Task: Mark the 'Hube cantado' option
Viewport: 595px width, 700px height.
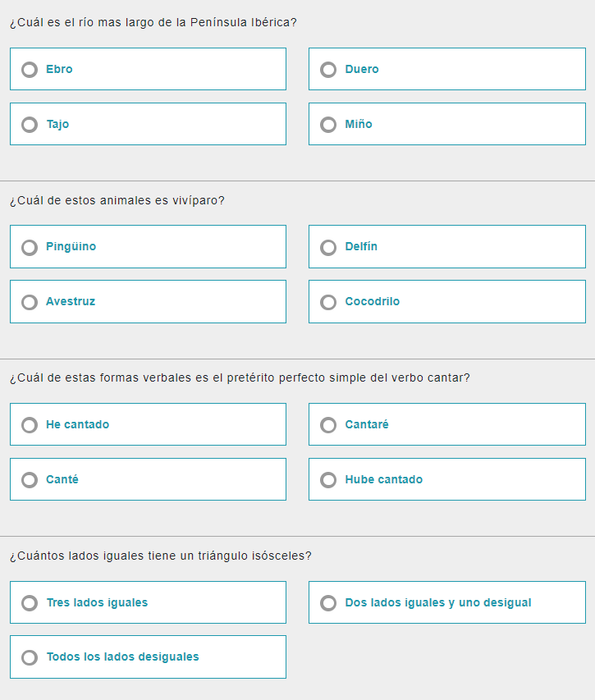Action: [x=328, y=479]
